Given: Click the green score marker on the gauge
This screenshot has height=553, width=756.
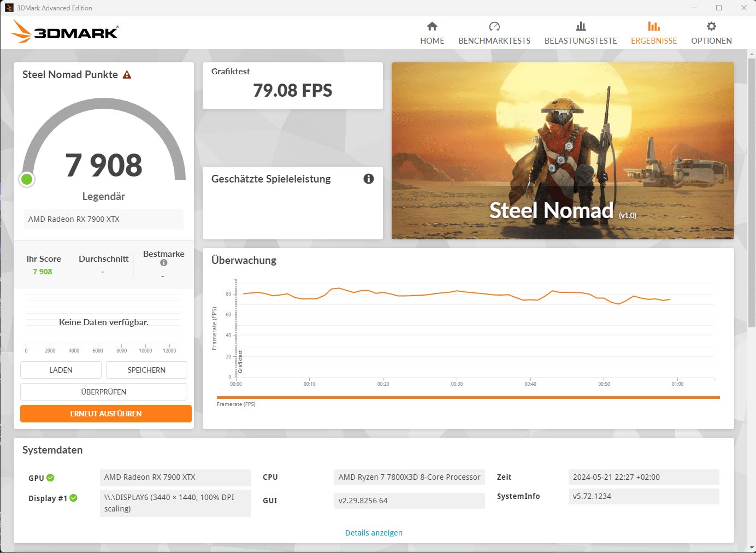Looking at the screenshot, I should tap(27, 179).
